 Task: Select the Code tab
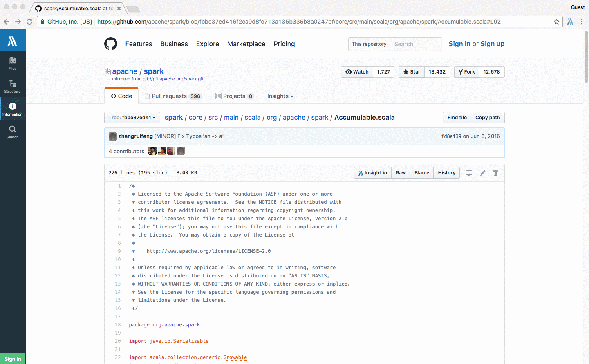point(121,96)
